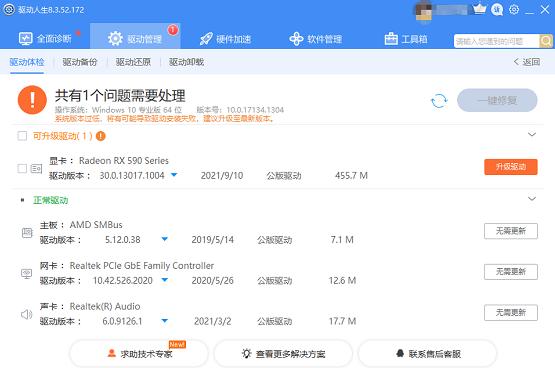Click the refresh re-scan icon
Viewport: 555px width, 368px height.
pos(439,101)
